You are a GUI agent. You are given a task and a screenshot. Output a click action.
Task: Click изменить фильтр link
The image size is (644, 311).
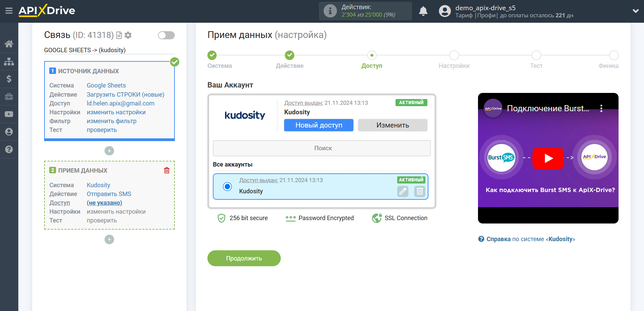[x=112, y=121]
